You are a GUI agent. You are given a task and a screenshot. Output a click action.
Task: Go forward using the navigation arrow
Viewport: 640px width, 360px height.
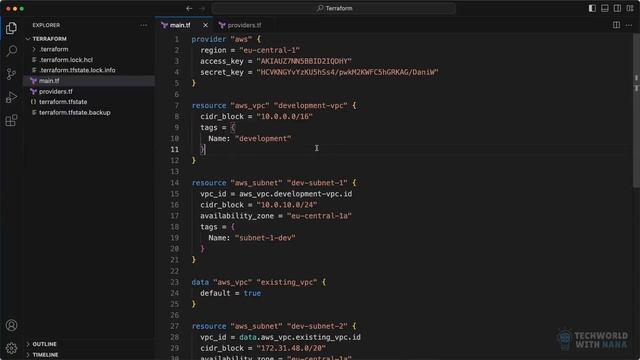click(x=202, y=8)
